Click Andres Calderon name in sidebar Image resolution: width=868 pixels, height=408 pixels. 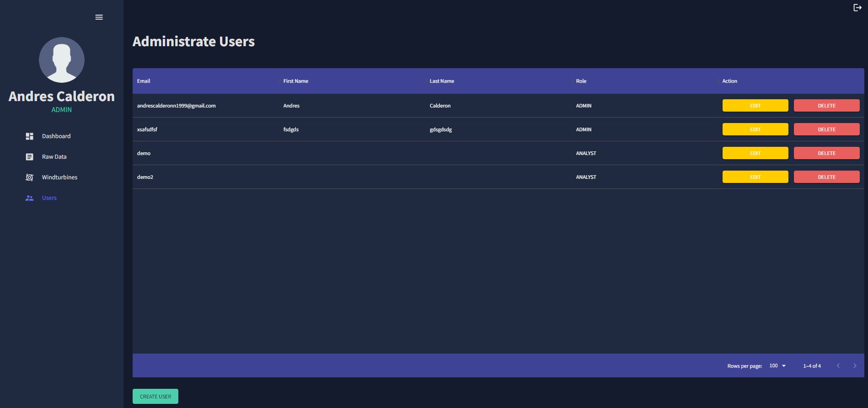[x=62, y=96]
